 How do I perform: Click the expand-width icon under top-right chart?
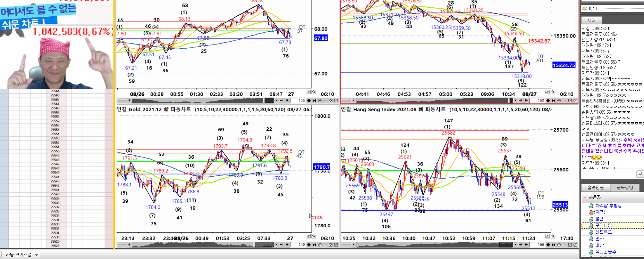tap(548, 100)
